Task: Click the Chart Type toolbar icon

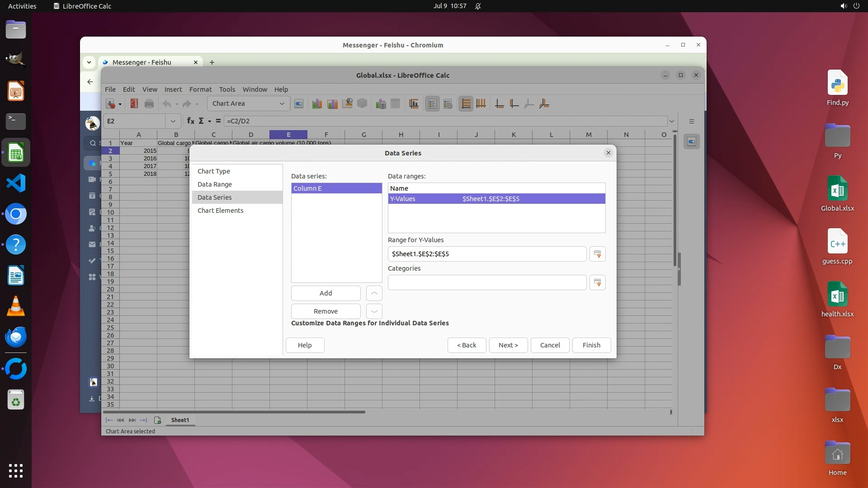Action: pyautogui.click(x=317, y=104)
